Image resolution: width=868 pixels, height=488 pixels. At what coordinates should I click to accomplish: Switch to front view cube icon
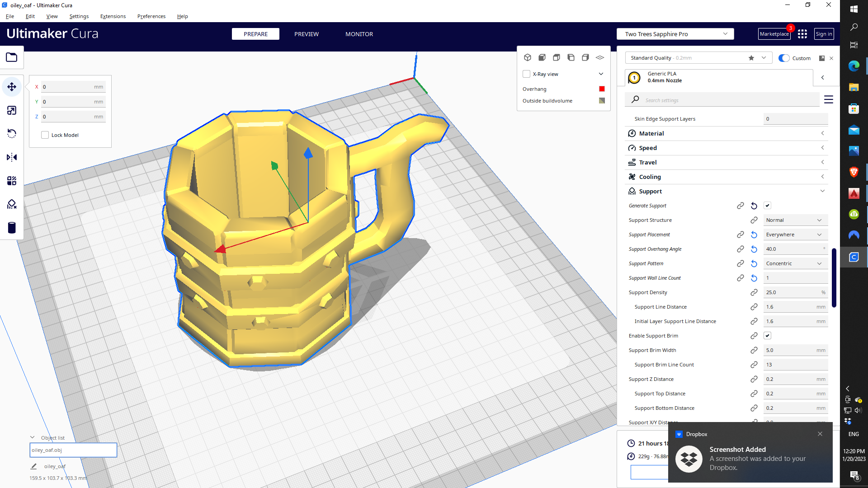(542, 57)
